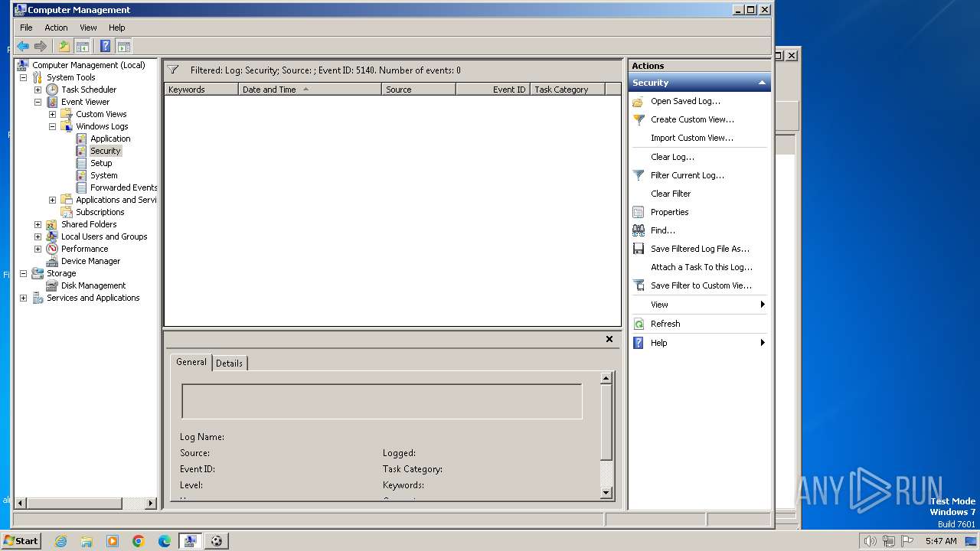Sort events by Task Category column

tap(567, 90)
